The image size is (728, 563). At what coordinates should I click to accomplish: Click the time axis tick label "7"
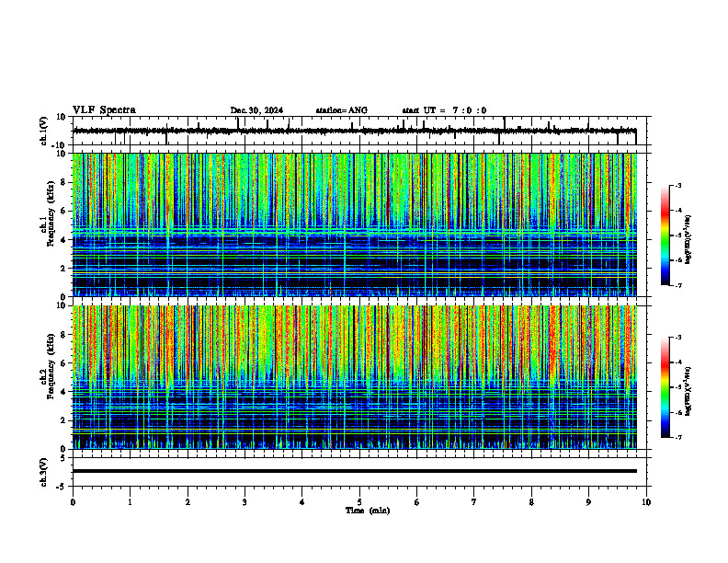click(474, 502)
